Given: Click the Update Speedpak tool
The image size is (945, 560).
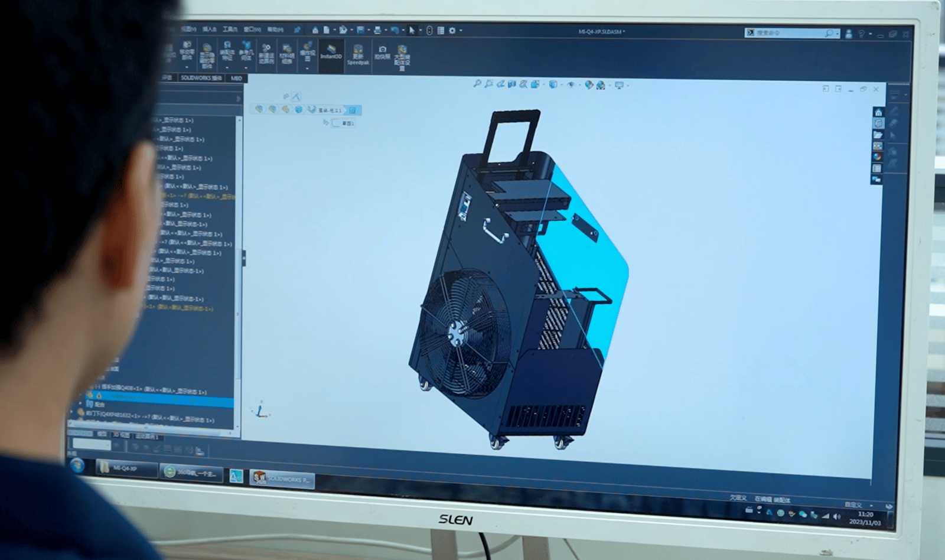Looking at the screenshot, I should click(x=358, y=54).
